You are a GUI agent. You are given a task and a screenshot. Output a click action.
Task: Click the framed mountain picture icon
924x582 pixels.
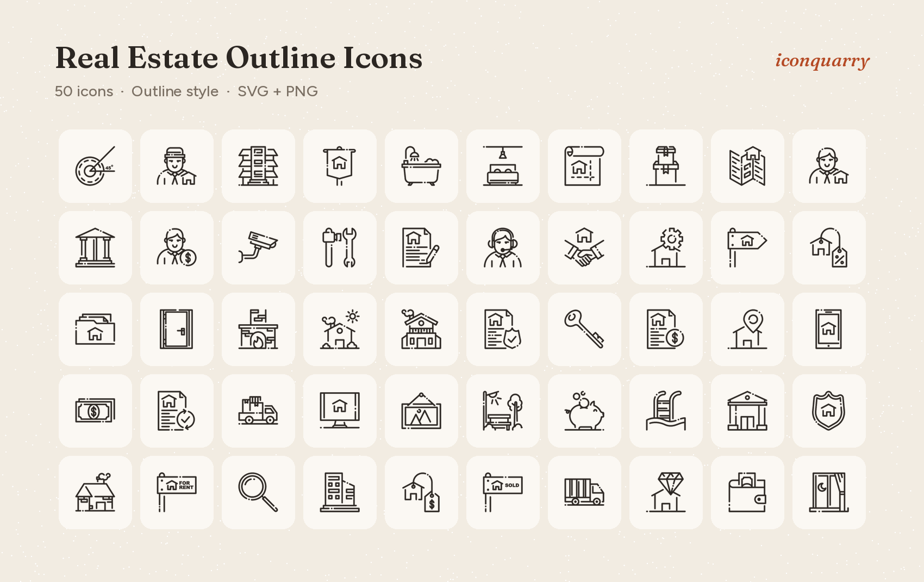click(421, 411)
